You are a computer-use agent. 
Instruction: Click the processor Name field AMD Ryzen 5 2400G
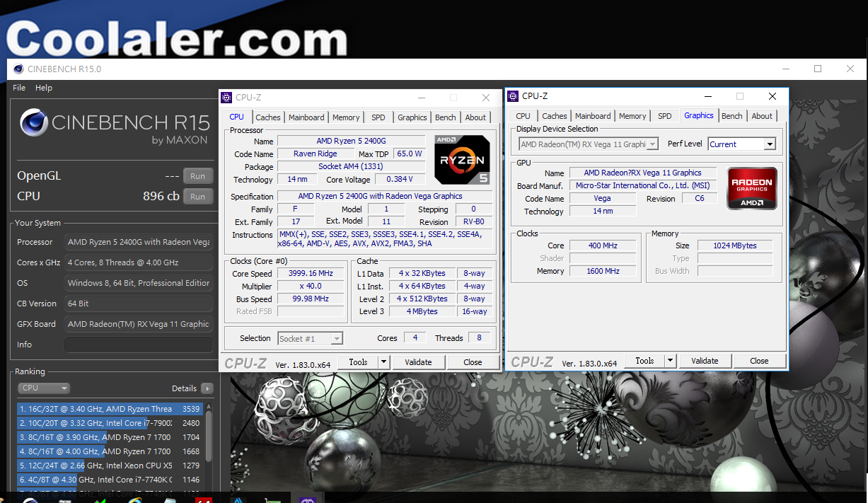(x=352, y=141)
